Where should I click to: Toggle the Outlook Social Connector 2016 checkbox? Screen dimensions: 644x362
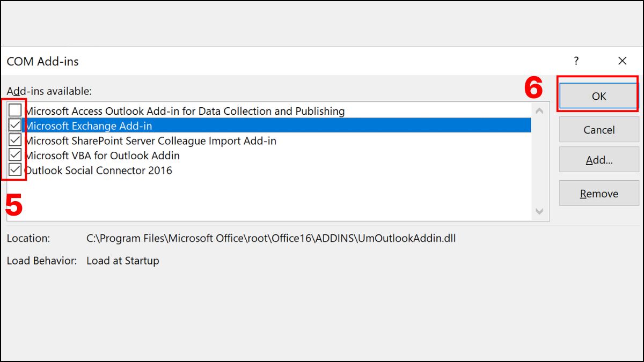[15, 171]
